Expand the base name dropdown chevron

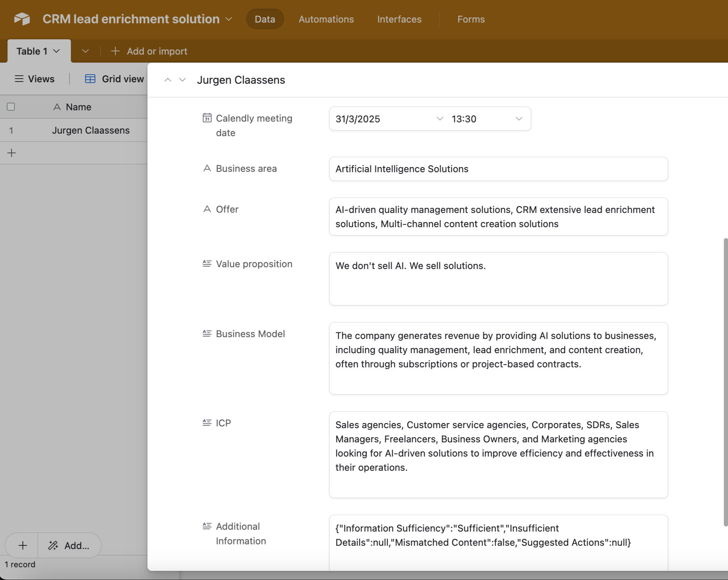pyautogui.click(x=229, y=19)
